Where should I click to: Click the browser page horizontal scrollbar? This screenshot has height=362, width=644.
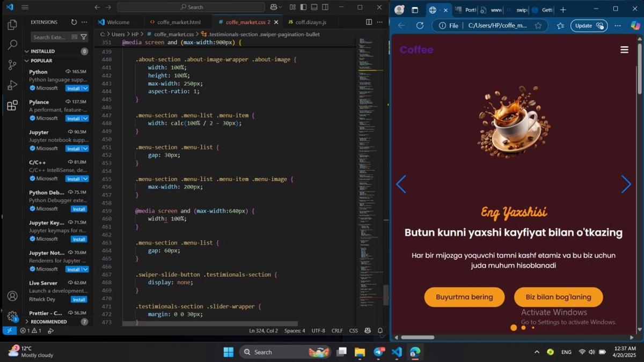418,337
